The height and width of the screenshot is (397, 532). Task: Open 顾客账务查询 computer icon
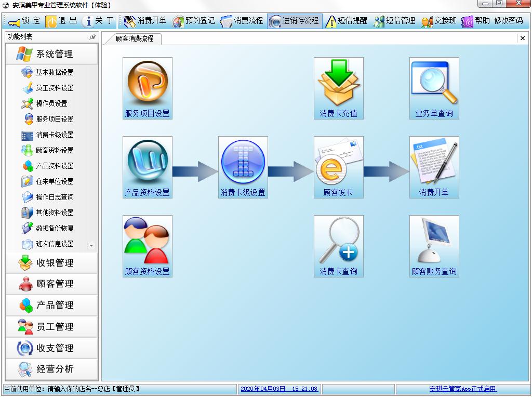[434, 246]
